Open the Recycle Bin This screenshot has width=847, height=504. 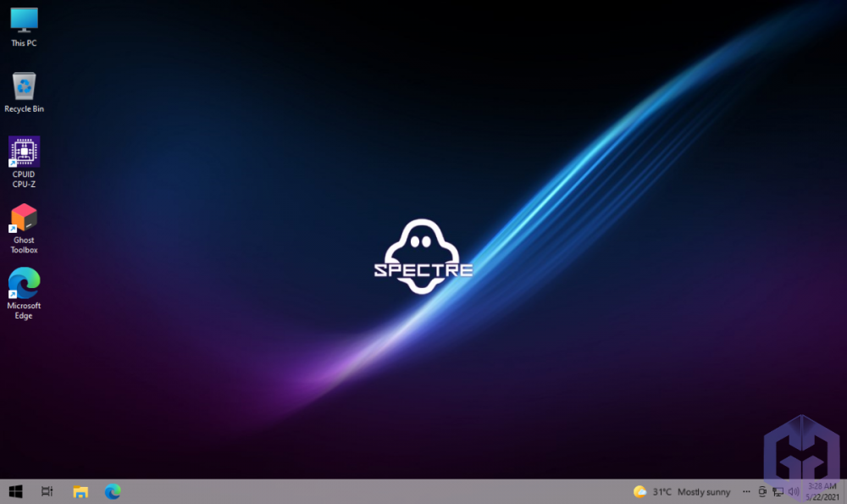click(24, 83)
